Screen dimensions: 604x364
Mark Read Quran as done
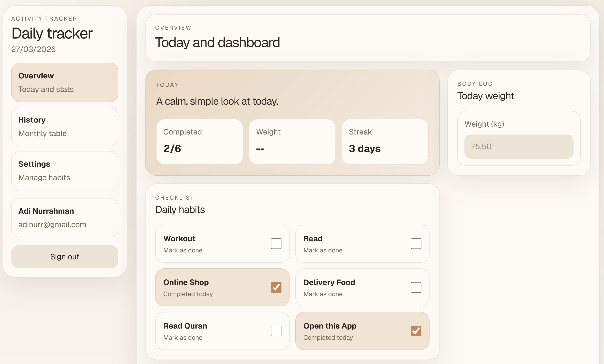(x=276, y=331)
